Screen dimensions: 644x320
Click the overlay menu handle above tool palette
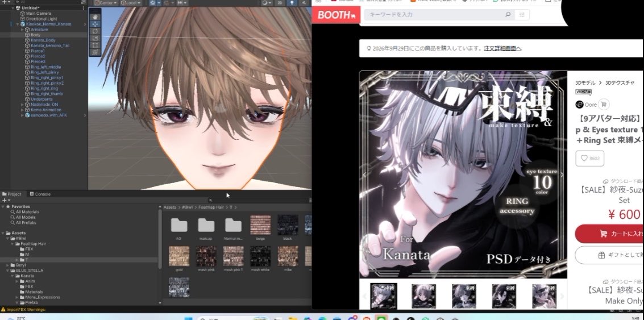point(95,10)
